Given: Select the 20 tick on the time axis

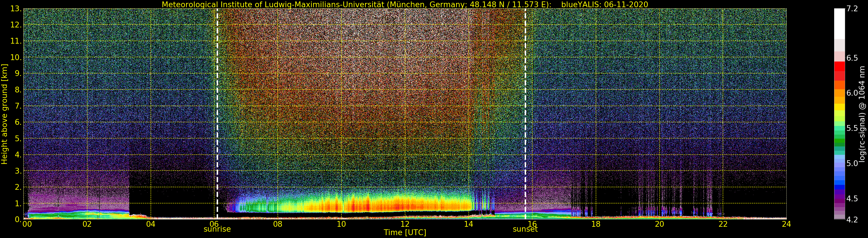Looking at the screenshot, I should (659, 224).
